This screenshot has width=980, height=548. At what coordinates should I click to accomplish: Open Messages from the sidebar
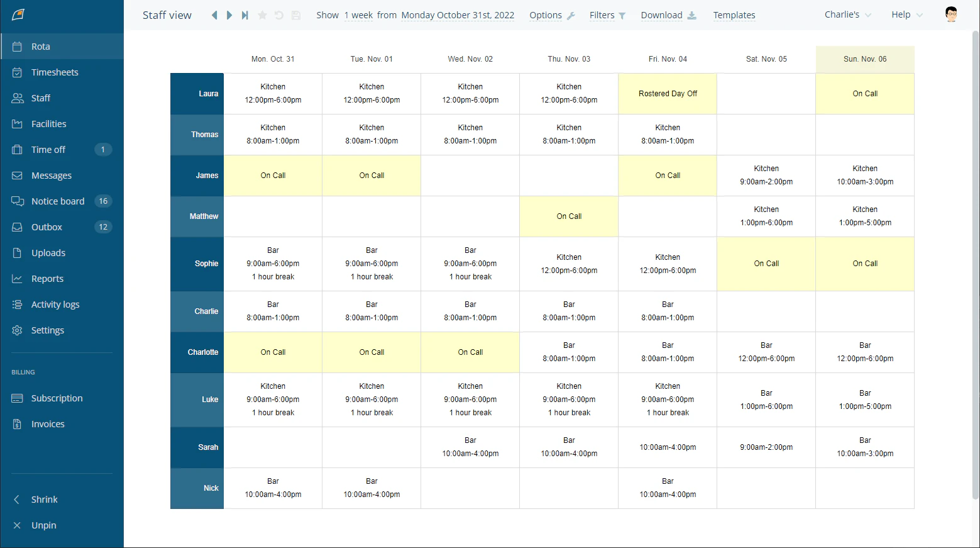pyautogui.click(x=51, y=175)
